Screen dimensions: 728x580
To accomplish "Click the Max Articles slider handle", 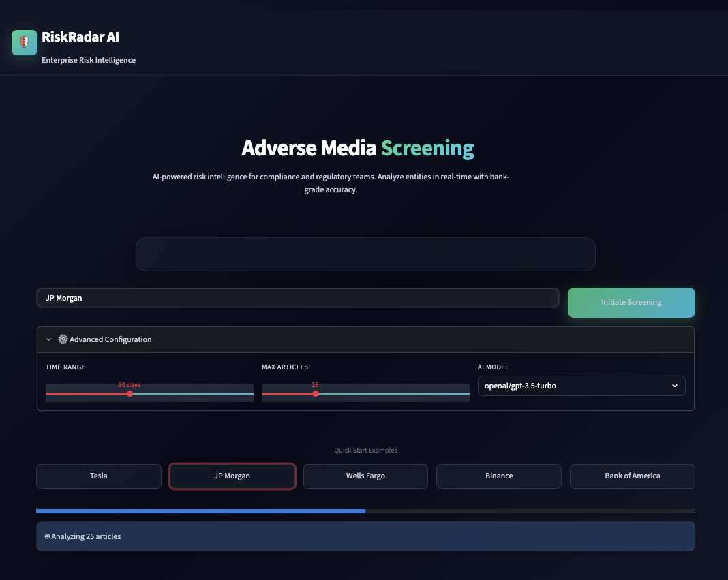I will pyautogui.click(x=316, y=394).
